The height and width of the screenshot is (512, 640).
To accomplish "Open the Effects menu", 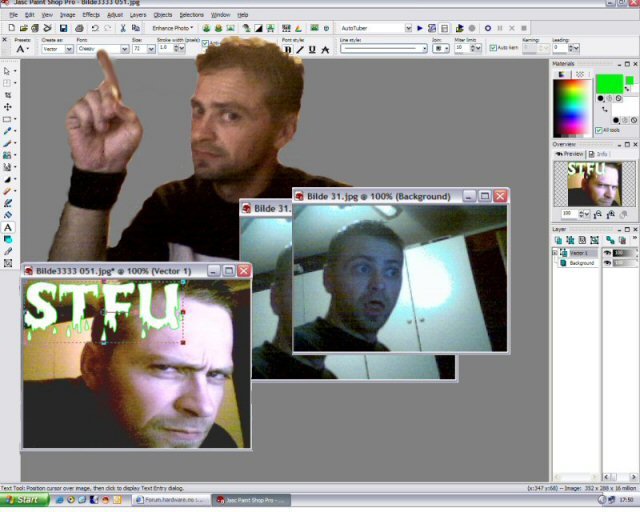I will point(91,15).
